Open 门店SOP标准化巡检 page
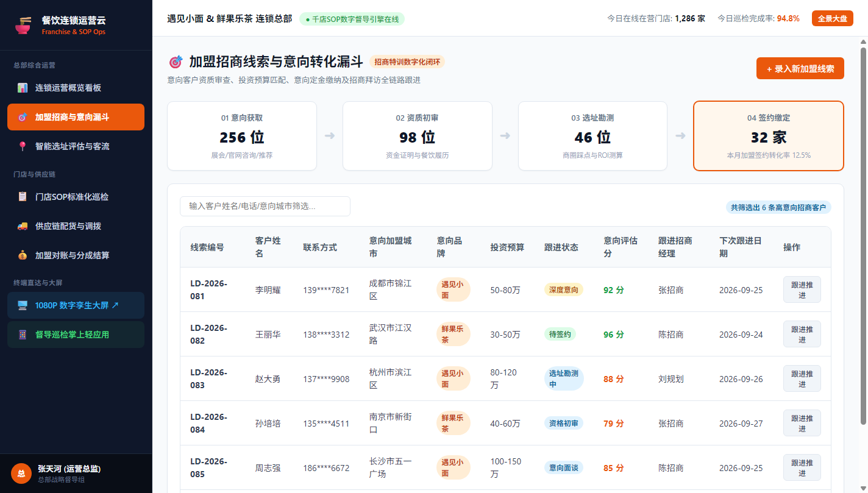Image resolution: width=868 pixels, height=493 pixels. (x=76, y=197)
